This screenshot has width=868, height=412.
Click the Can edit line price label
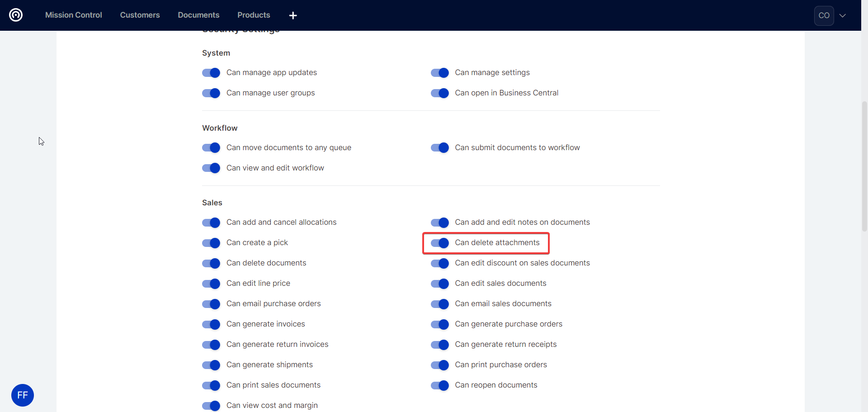pos(258,283)
